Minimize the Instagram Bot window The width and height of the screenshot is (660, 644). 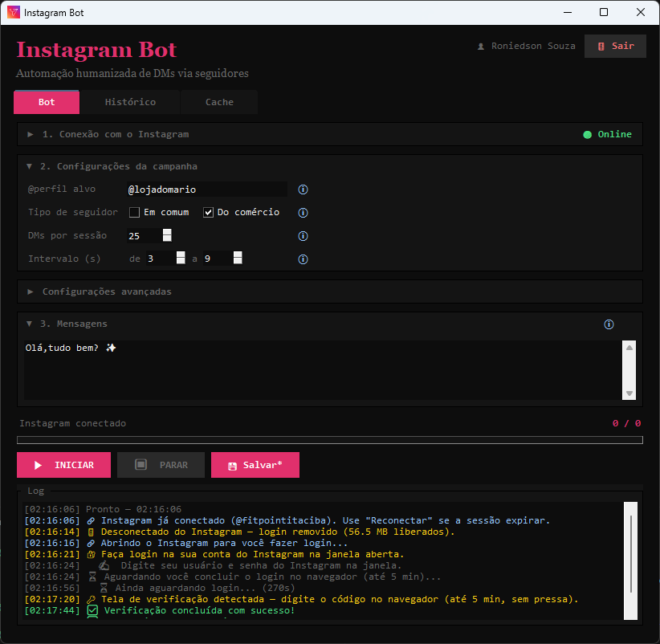[568, 12]
